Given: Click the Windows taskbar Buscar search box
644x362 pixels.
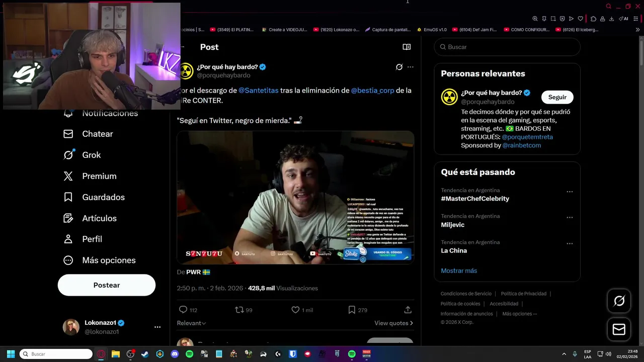Looking at the screenshot, I should pyautogui.click(x=56, y=354).
